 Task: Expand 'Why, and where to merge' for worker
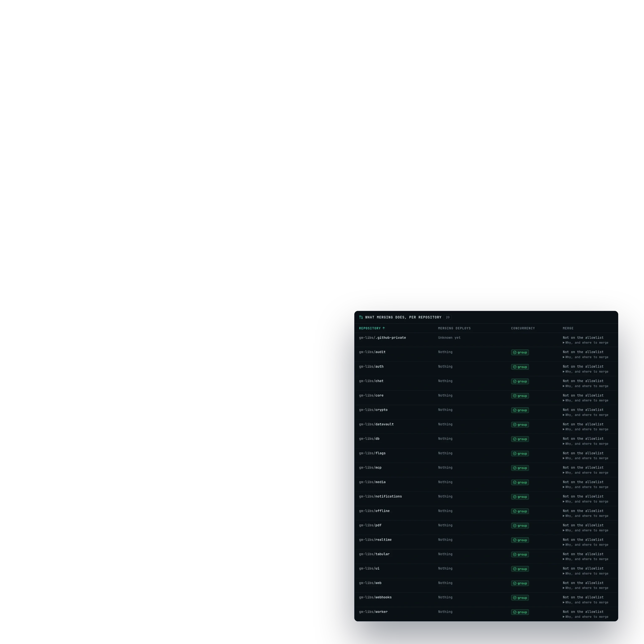(585, 617)
